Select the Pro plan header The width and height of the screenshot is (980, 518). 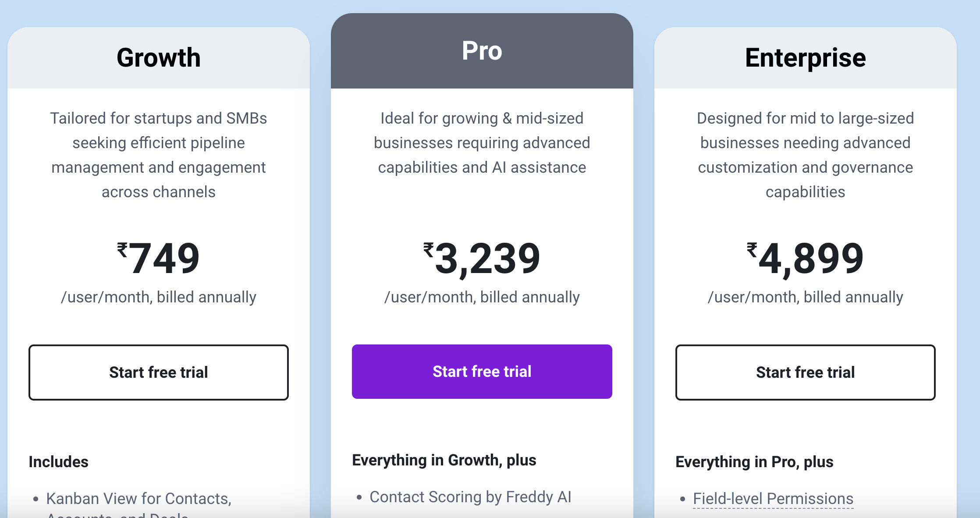coord(482,50)
